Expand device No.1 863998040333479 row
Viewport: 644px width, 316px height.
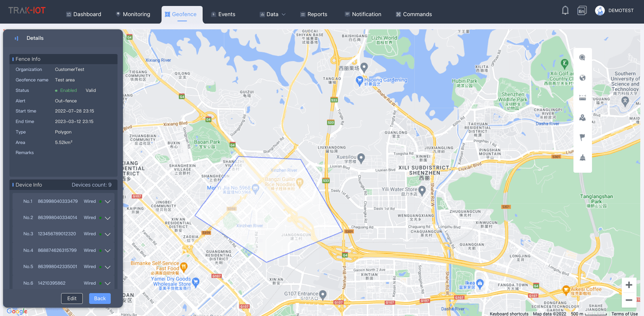pyautogui.click(x=107, y=202)
